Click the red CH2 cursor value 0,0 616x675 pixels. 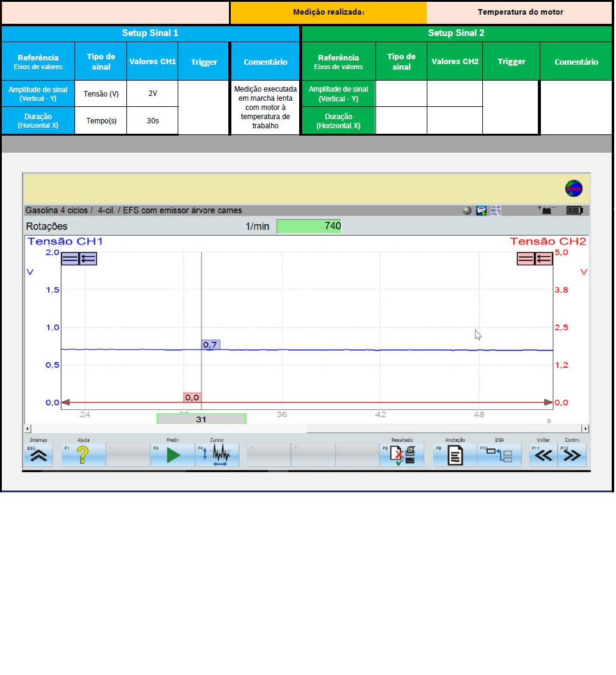(x=192, y=398)
